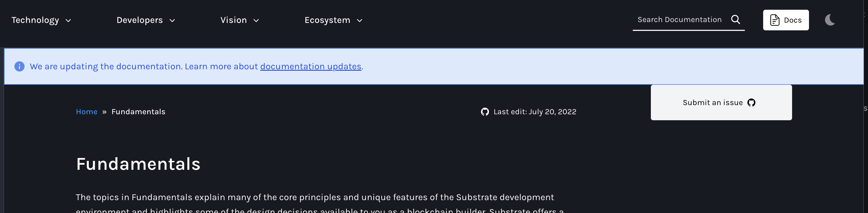Toggle the moon dark mode switch
The height and width of the screenshot is (213, 868).
tap(830, 20)
